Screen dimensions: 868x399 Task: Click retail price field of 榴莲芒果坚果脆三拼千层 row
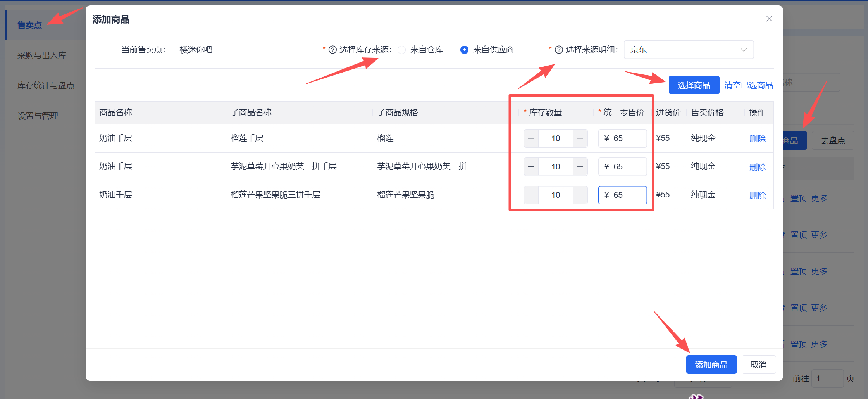[x=623, y=195]
